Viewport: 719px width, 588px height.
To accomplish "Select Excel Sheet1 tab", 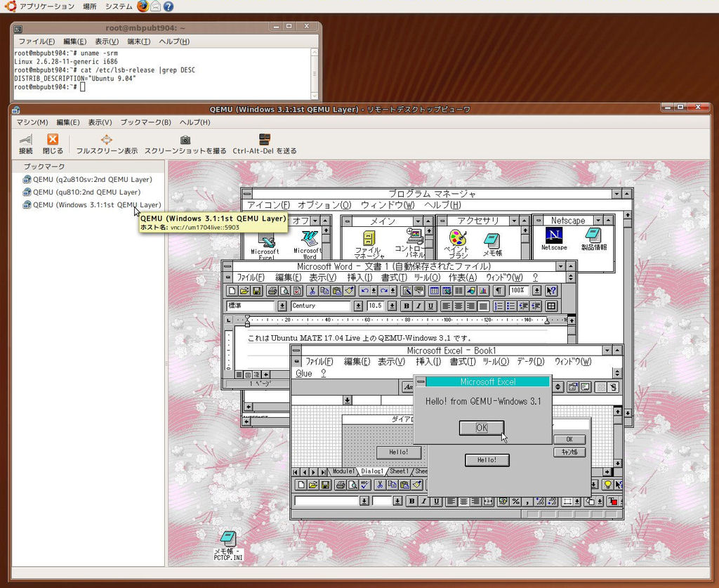I will (399, 471).
